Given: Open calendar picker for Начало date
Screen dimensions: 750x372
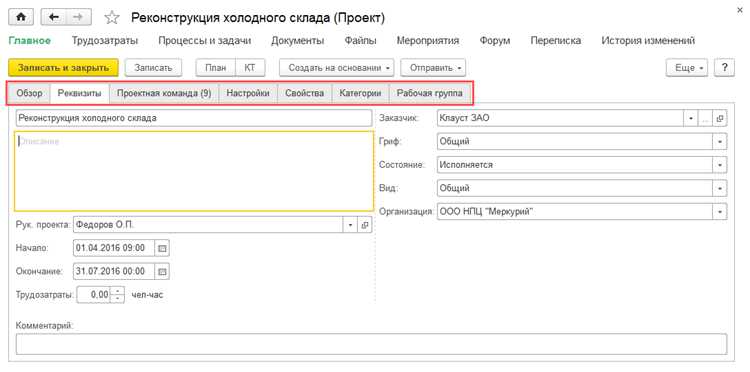Looking at the screenshot, I should tap(162, 248).
